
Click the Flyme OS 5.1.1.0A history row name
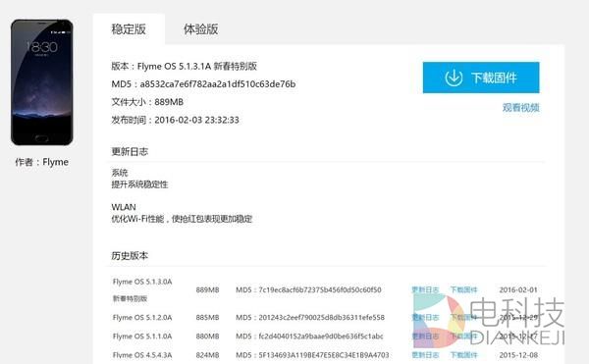coord(142,337)
